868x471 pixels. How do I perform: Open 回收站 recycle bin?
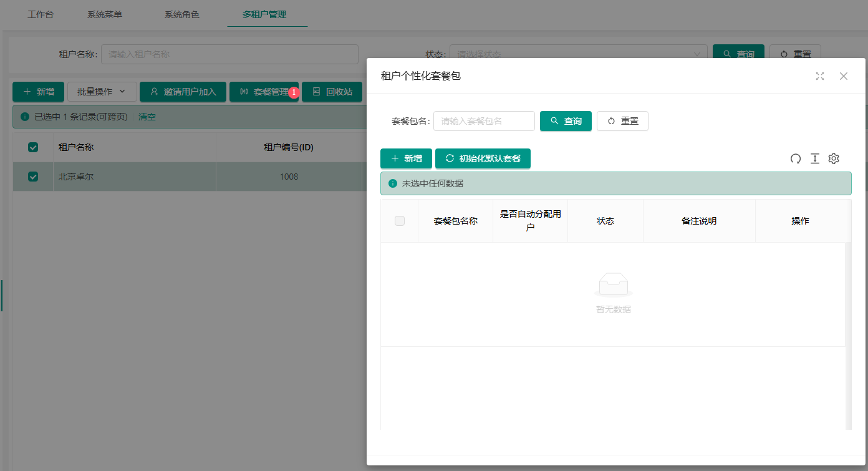[332, 92]
